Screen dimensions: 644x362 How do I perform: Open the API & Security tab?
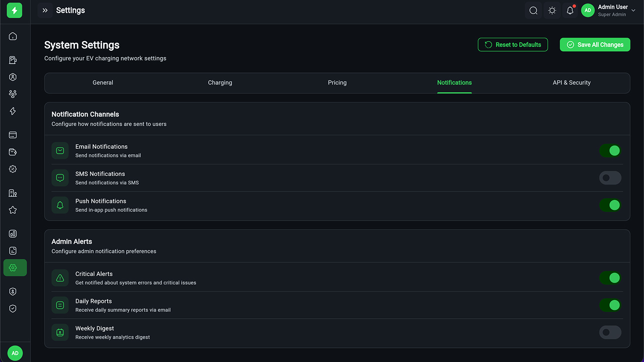click(x=572, y=83)
